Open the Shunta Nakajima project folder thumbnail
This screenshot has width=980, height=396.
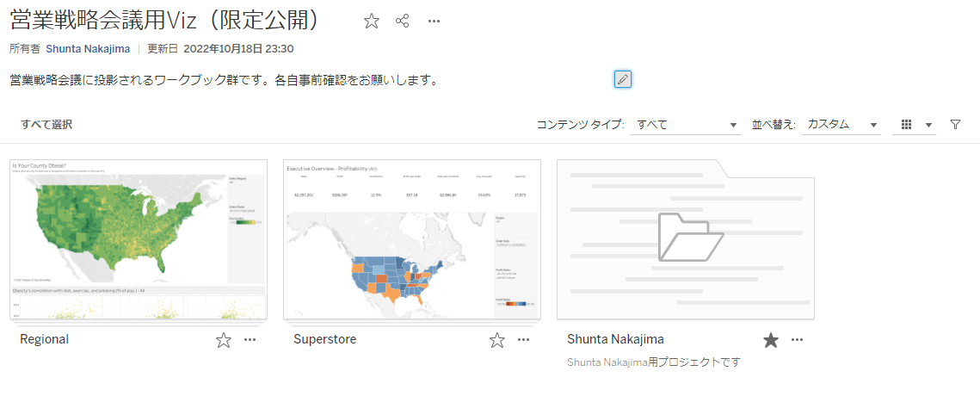[x=686, y=239]
